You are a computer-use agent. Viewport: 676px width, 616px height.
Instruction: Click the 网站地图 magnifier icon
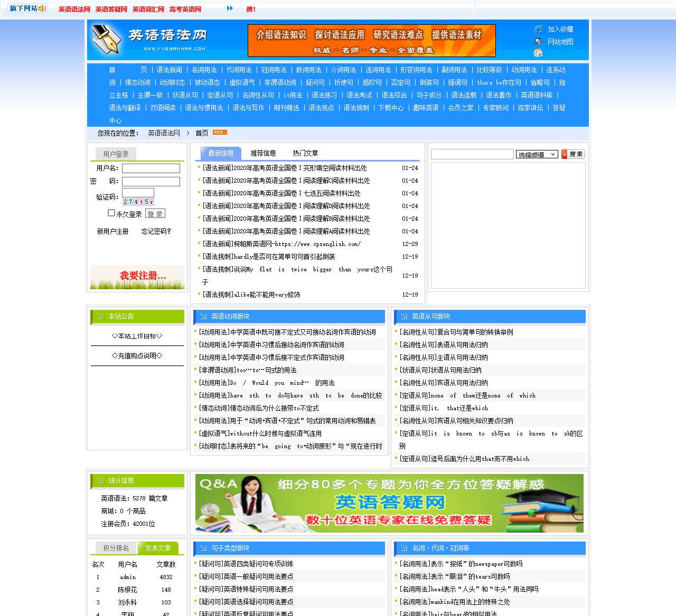pos(538,42)
